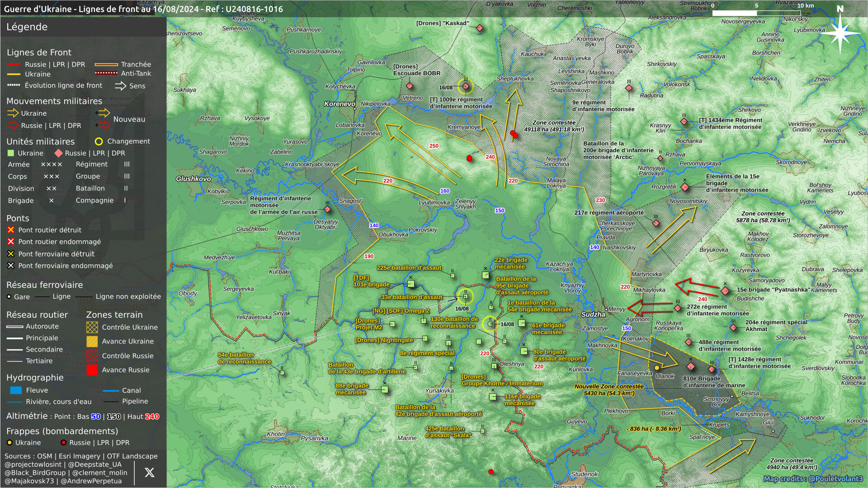This screenshot has height=488, width=868.
Task: Click the 88e brigade mécanisée unit square
Action: pos(385,389)
